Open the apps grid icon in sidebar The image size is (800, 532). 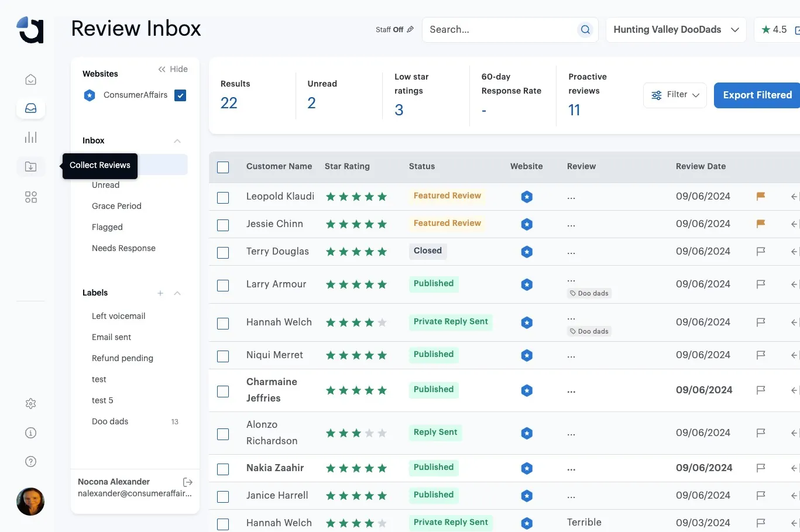click(31, 197)
